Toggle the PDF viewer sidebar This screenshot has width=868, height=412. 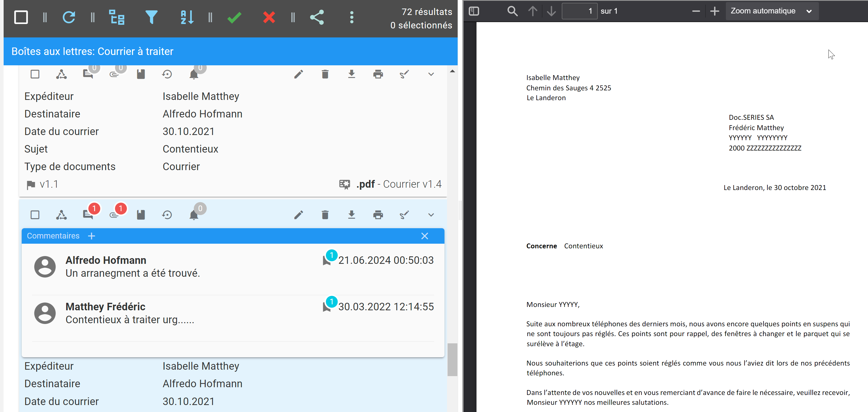tap(474, 11)
